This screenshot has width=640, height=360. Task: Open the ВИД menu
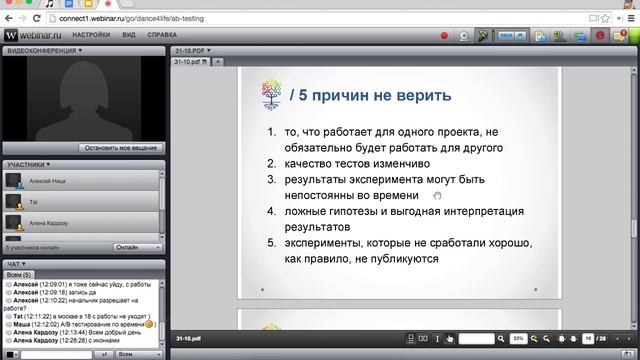coord(129,35)
